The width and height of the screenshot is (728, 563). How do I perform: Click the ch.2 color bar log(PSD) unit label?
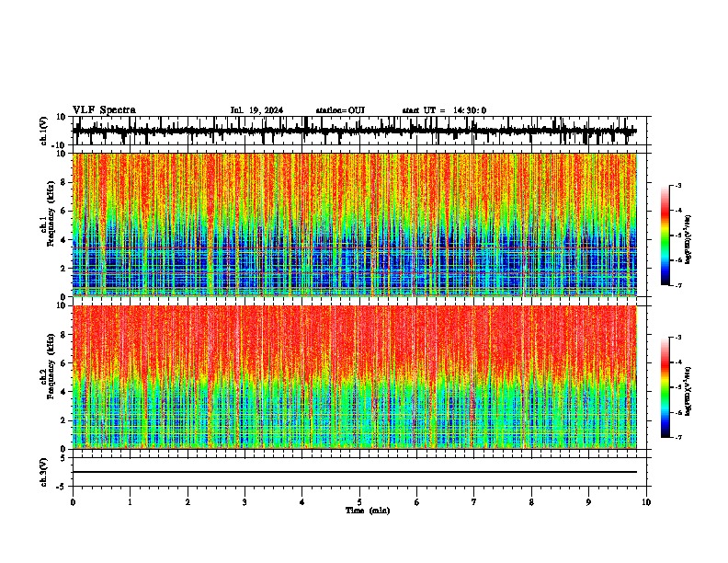click(x=688, y=391)
